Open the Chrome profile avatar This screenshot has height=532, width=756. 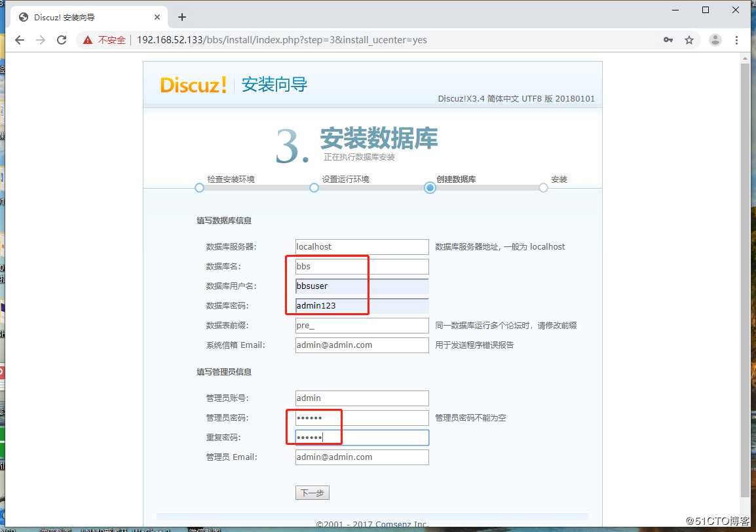(x=715, y=40)
